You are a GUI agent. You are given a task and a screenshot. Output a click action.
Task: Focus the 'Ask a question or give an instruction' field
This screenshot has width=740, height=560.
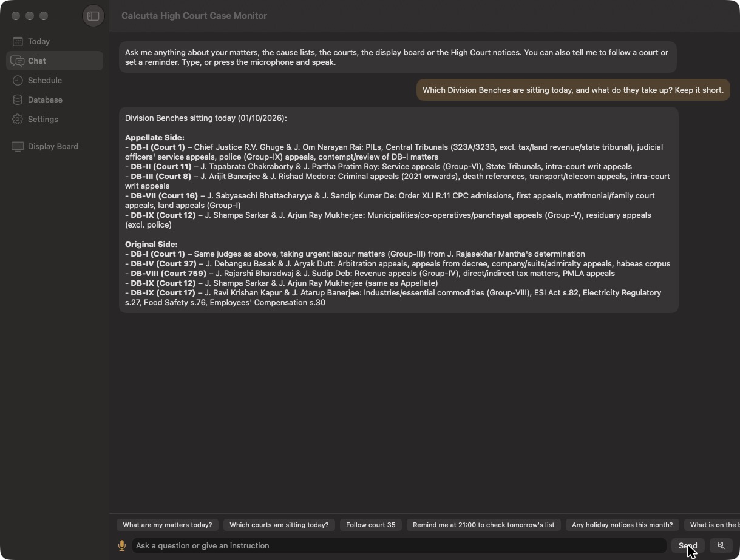coord(399,545)
